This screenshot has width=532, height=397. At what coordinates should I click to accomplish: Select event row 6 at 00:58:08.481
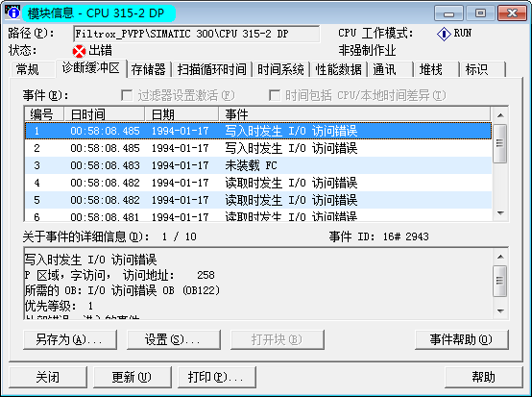pyautogui.click(x=258, y=215)
